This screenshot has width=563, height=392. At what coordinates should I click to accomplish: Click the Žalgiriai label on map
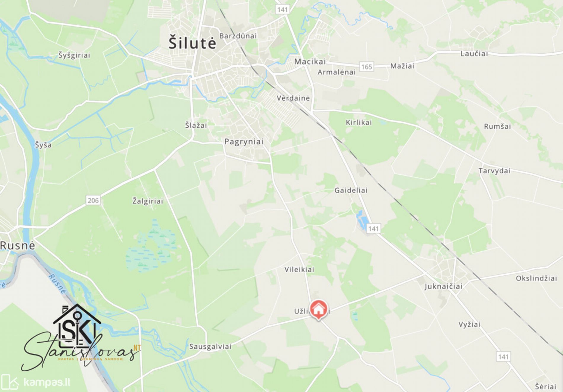(x=148, y=201)
